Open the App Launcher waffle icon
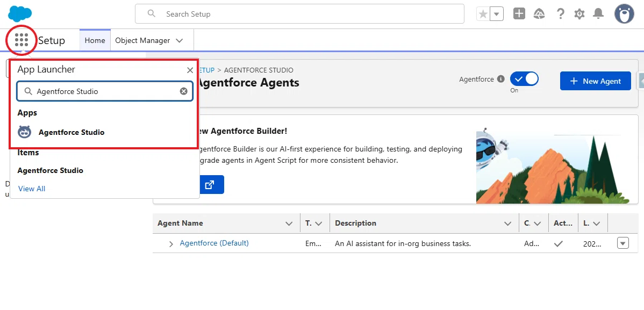This screenshot has width=644, height=310. 22,40
